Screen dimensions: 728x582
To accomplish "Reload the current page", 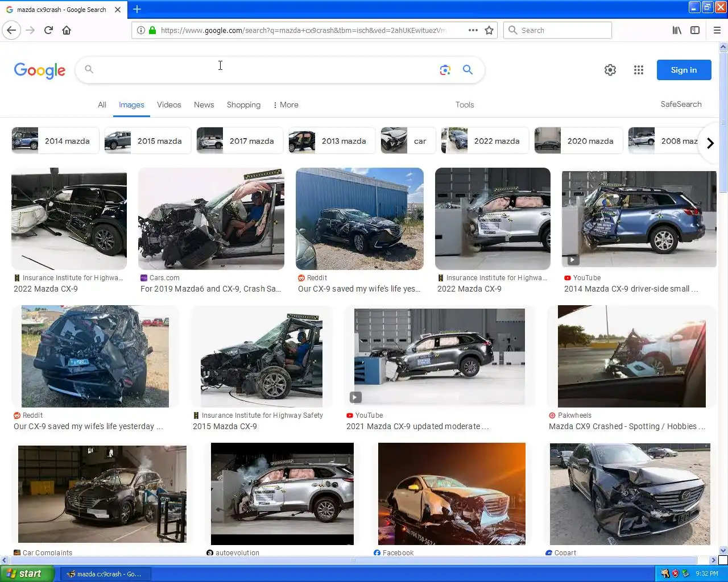I will 49,30.
